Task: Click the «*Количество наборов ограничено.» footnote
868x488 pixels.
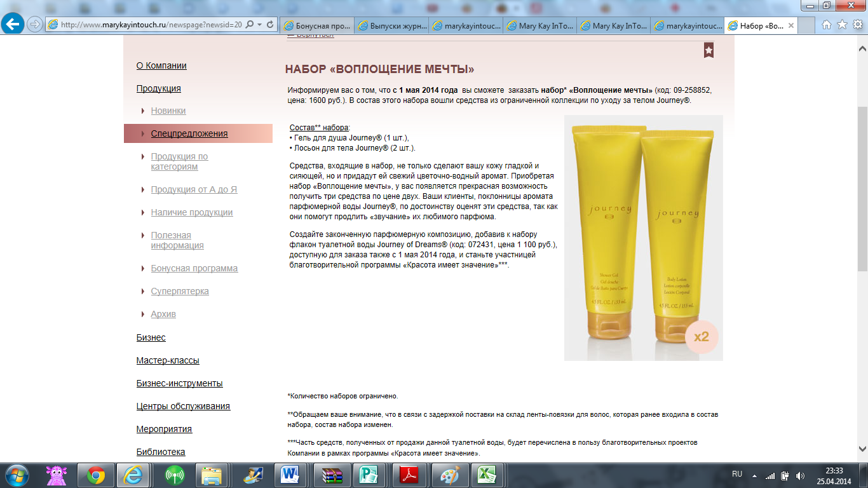Action: pos(343,396)
